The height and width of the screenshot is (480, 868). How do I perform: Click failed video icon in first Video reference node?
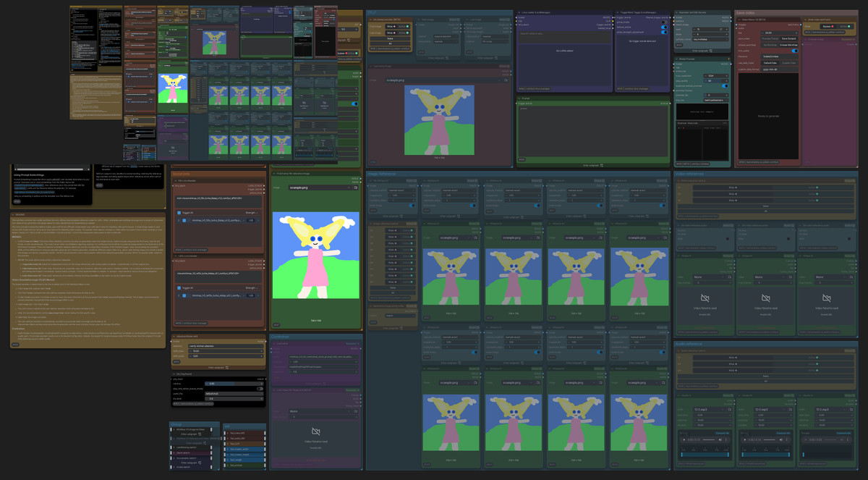tap(705, 298)
